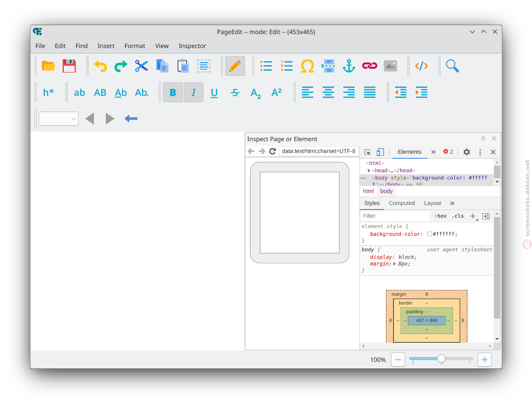Align text right

(x=349, y=93)
